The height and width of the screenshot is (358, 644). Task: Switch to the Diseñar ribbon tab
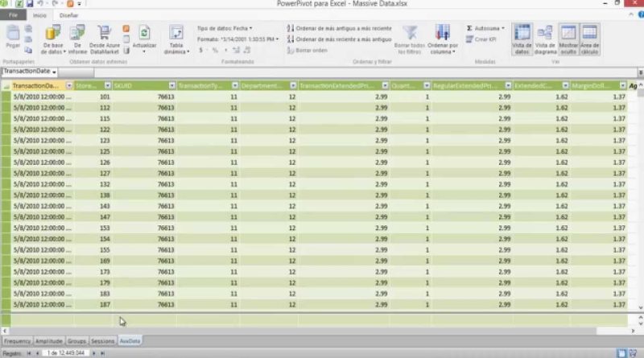click(x=68, y=14)
